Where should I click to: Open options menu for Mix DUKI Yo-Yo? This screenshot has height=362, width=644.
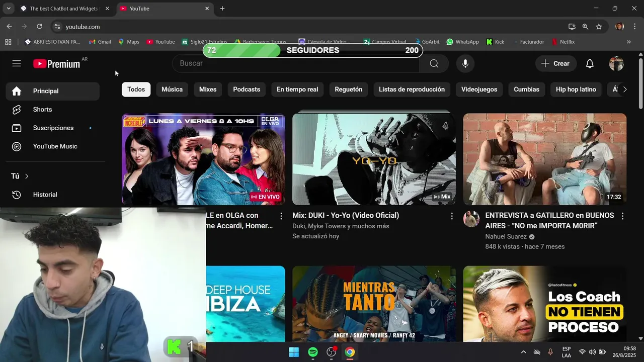point(452,216)
